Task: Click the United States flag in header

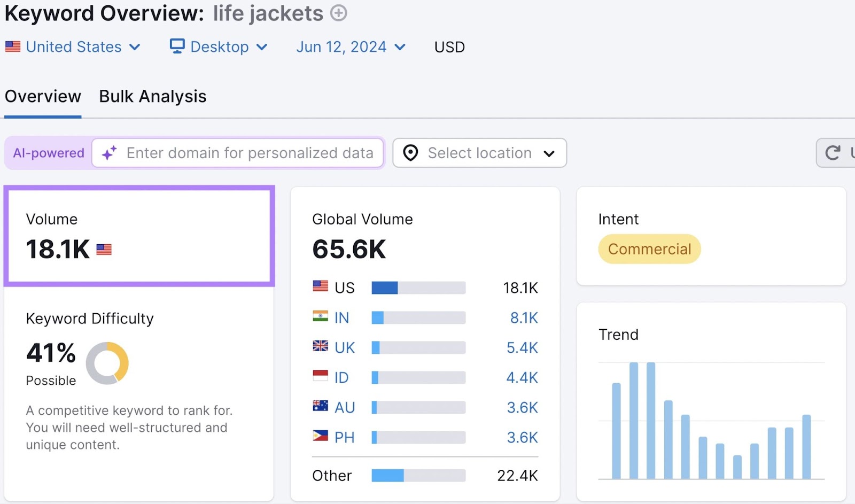Action: (13, 47)
